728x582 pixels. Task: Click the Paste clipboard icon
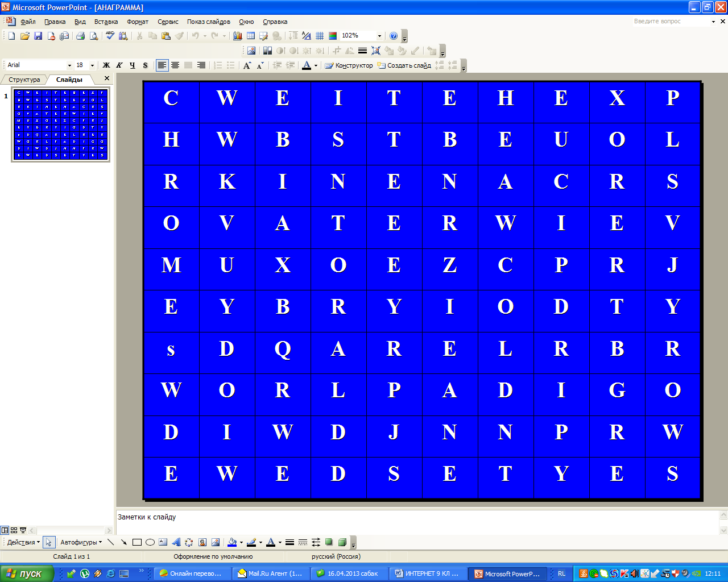tap(166, 36)
